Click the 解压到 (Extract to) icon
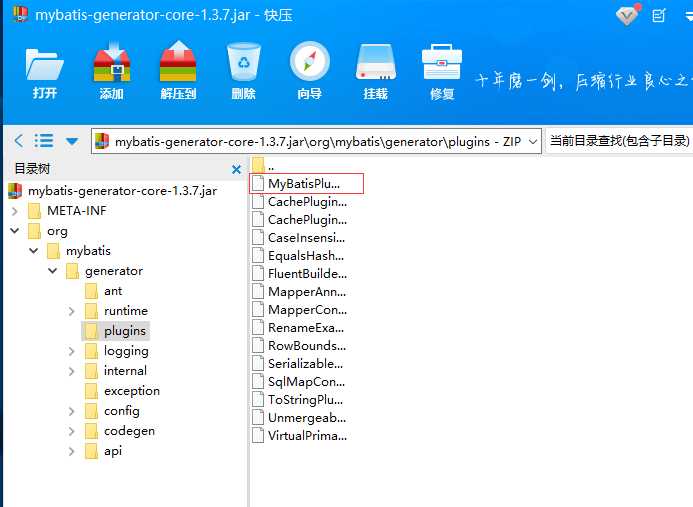The image size is (693, 507). (178, 71)
